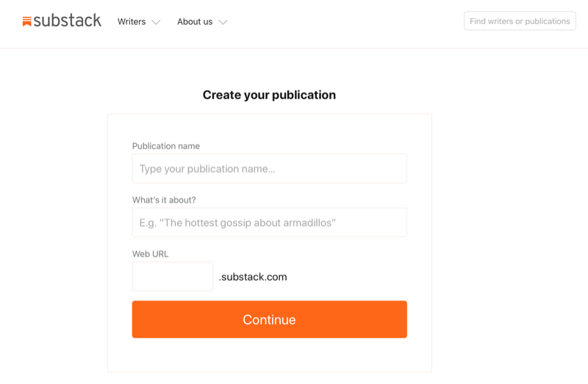
Task: Click the What's it about? label
Action: click(x=164, y=200)
